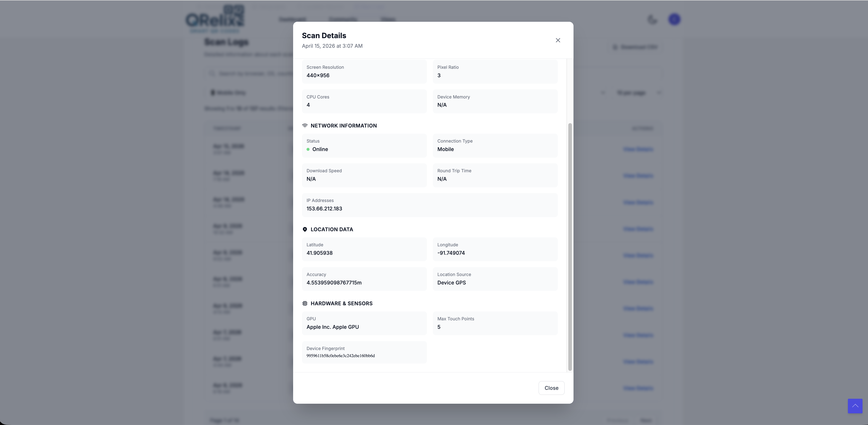
Task: Click the Close button in Scan Details
Action: (551, 388)
